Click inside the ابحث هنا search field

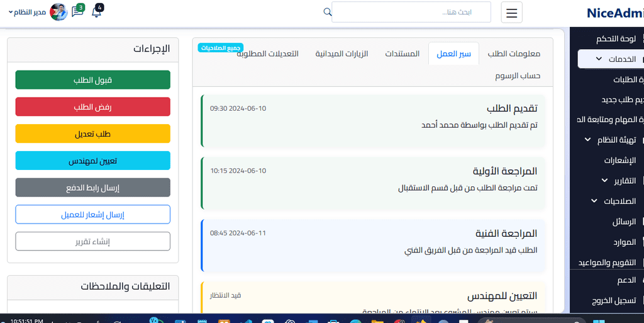pyautogui.click(x=411, y=12)
